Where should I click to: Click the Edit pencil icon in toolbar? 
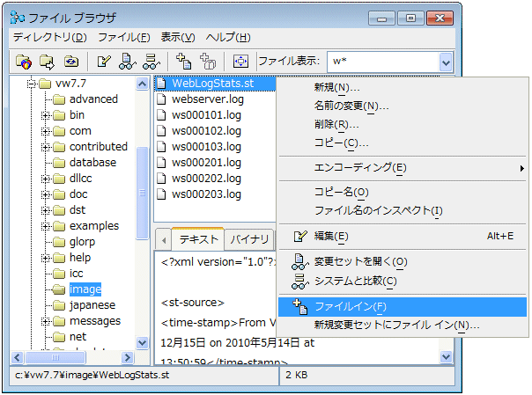tap(105, 62)
